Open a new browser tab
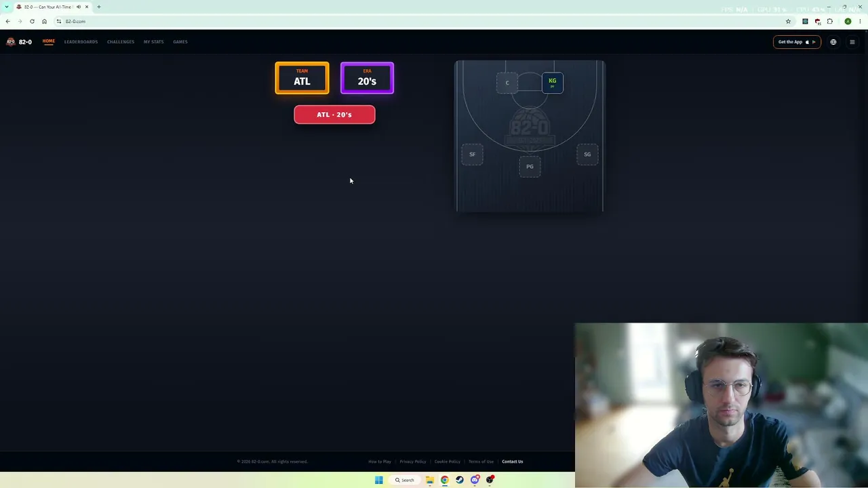 [x=99, y=7]
